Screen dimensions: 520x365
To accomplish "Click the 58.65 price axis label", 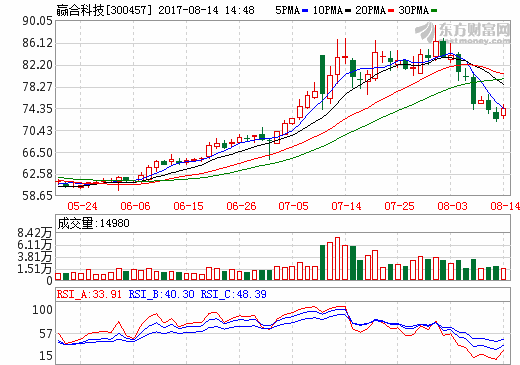I will (x=37, y=196).
